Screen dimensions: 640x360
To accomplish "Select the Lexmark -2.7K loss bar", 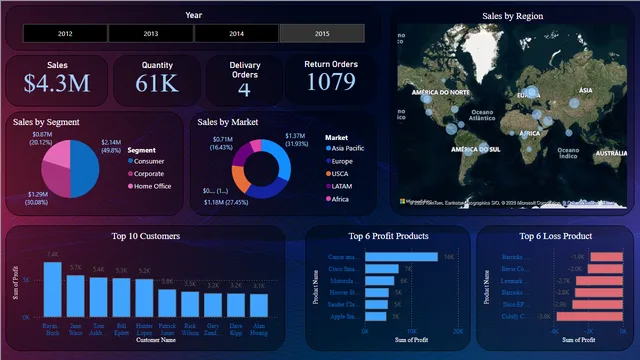I will pyautogui.click(x=600, y=281).
